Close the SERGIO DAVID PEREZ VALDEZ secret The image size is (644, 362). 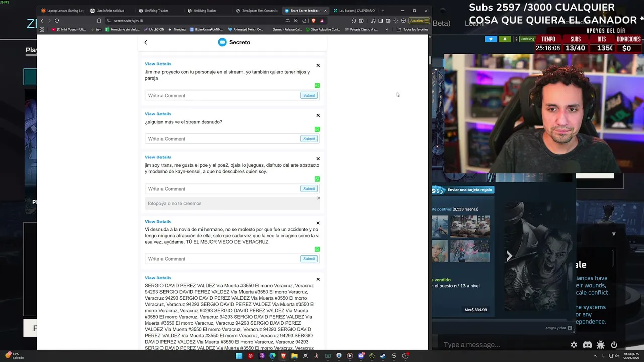[318, 279]
